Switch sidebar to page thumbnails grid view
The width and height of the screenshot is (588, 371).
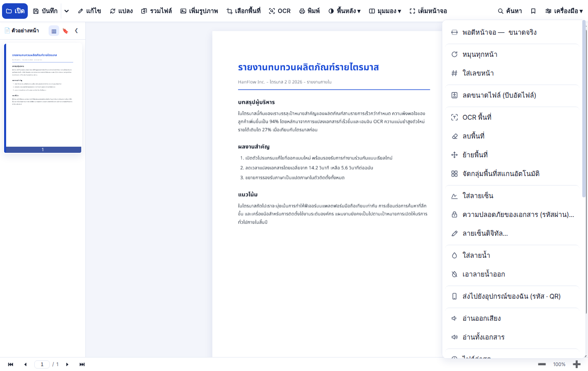click(x=54, y=31)
